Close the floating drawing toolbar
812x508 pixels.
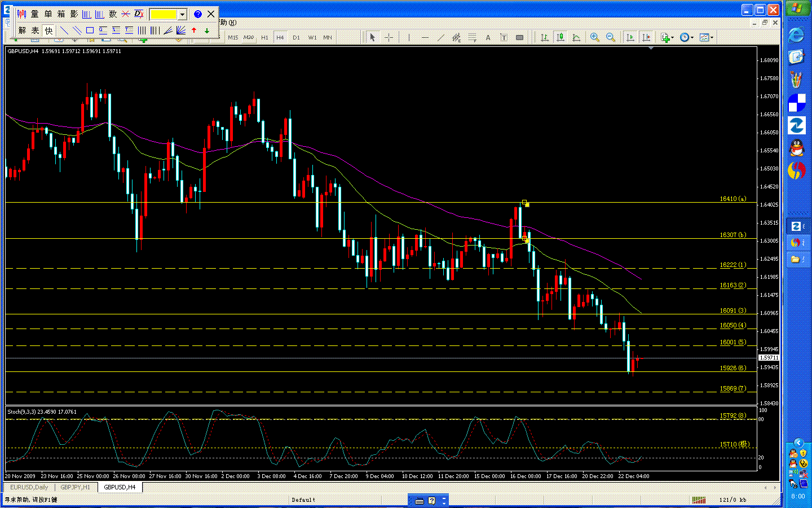[211, 14]
